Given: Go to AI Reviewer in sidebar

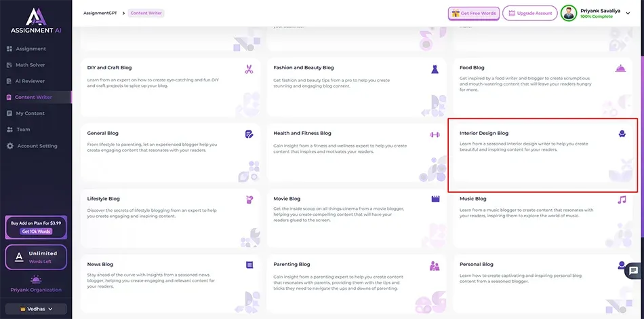Looking at the screenshot, I should (x=30, y=81).
